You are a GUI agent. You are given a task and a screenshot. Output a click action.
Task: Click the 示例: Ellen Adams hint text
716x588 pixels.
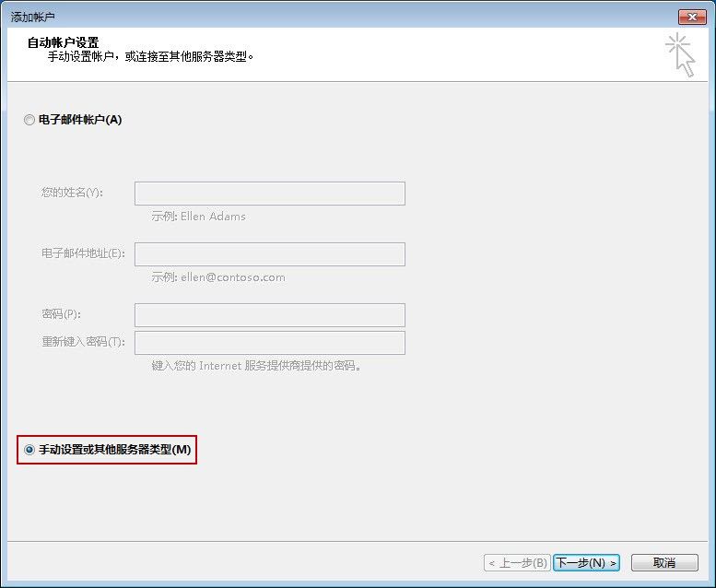click(x=199, y=217)
